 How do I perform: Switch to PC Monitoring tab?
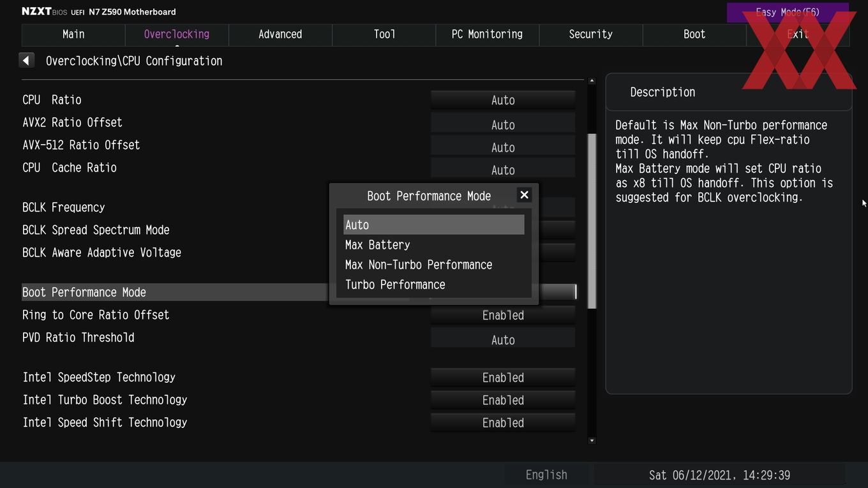(487, 34)
